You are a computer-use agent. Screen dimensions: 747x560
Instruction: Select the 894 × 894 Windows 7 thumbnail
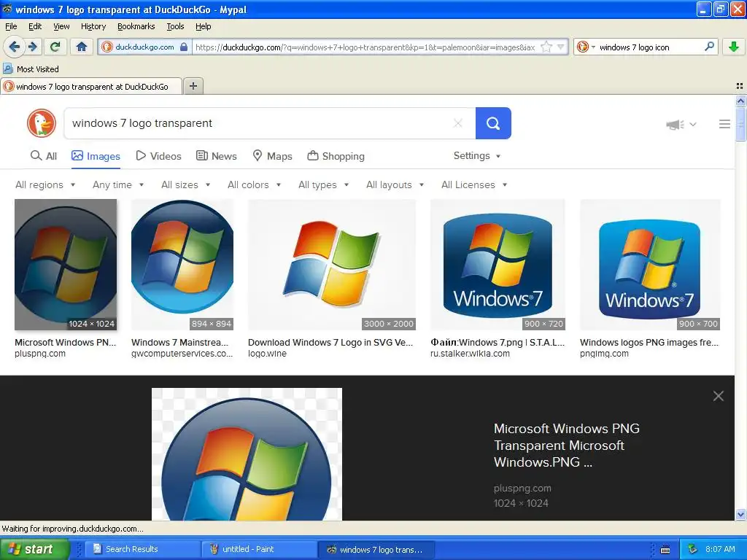click(x=182, y=265)
